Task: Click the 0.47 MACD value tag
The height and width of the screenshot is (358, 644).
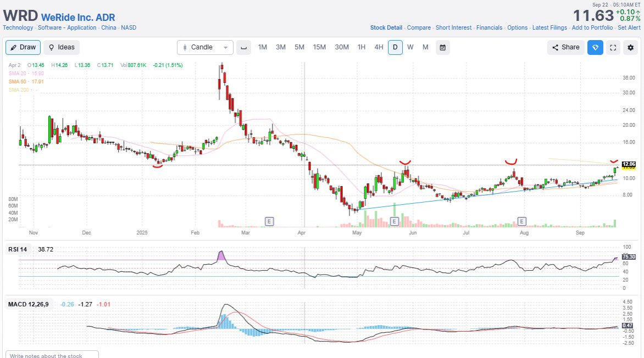Action: 628,326
